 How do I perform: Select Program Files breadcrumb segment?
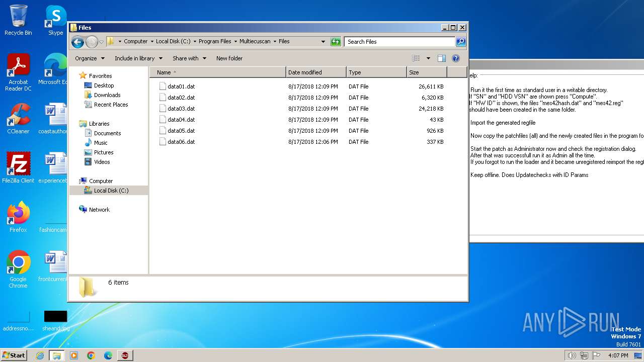pos(215,42)
